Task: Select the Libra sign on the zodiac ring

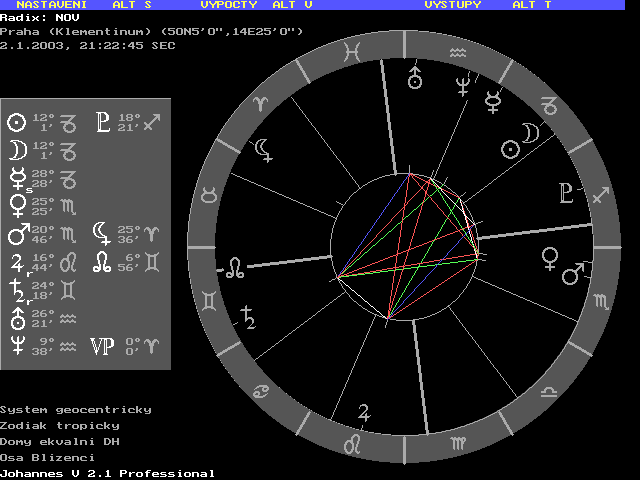Action: pyautogui.click(x=549, y=388)
